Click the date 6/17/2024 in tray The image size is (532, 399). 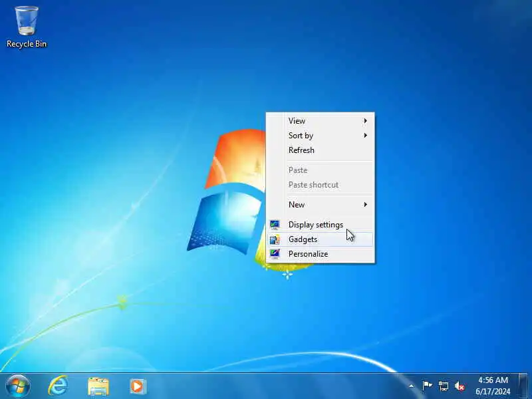[x=493, y=392]
